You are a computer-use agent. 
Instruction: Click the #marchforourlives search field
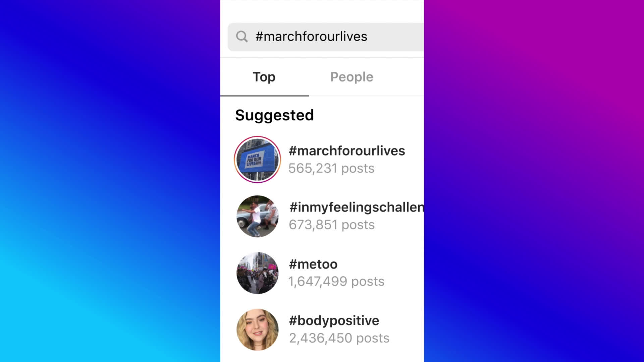pyautogui.click(x=325, y=37)
